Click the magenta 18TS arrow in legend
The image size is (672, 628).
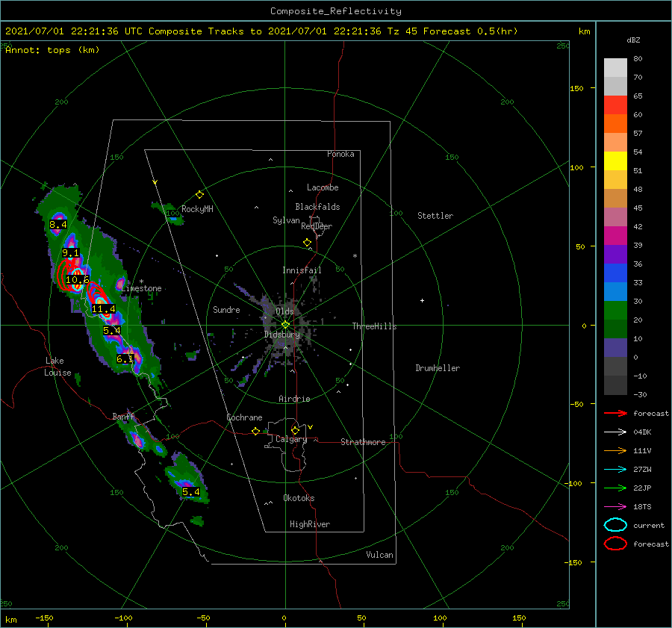(x=615, y=507)
